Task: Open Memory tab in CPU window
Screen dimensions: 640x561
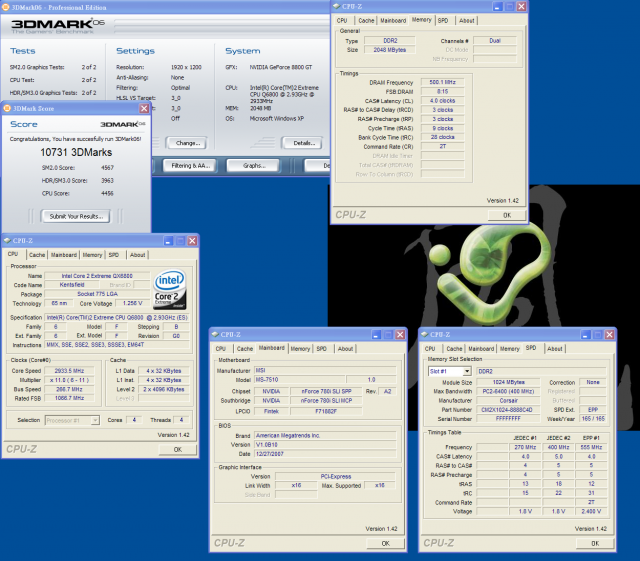Action: [x=92, y=255]
